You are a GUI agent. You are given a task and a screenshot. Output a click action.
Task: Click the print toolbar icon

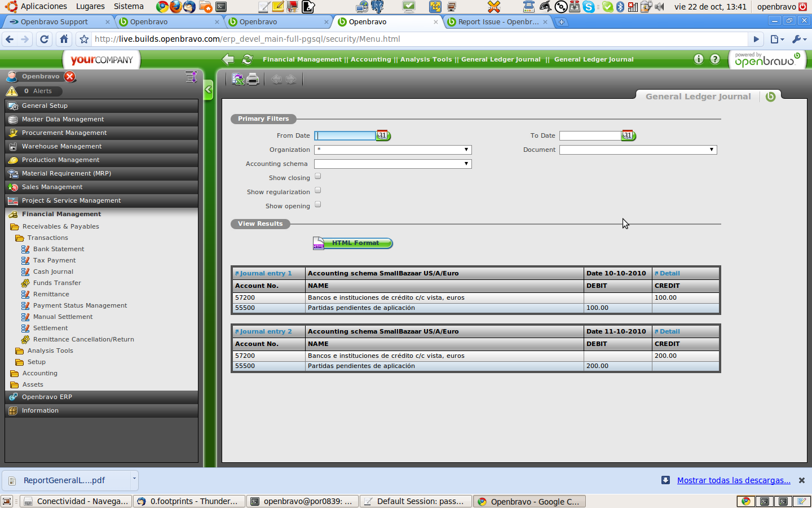pyautogui.click(x=253, y=80)
